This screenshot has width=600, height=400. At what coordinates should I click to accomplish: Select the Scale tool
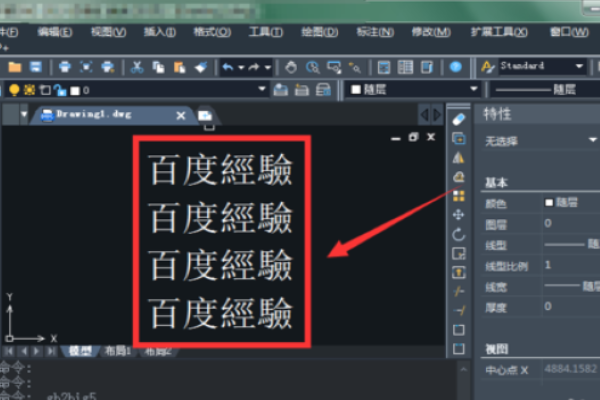point(458,253)
